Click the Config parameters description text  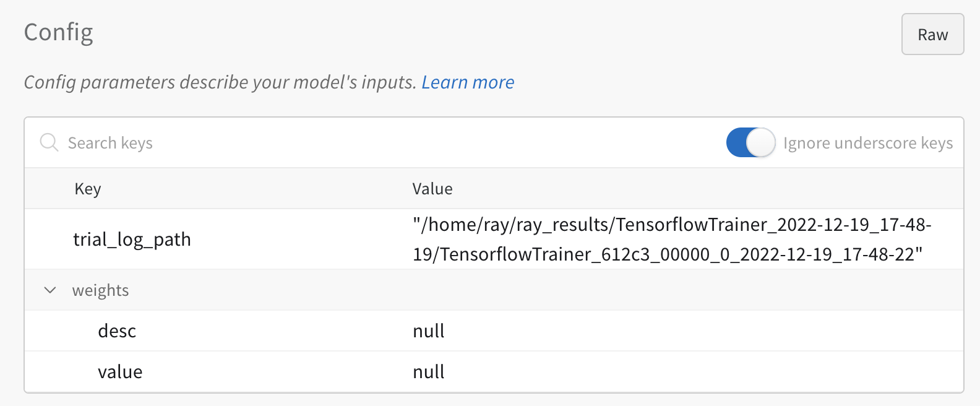[x=220, y=82]
